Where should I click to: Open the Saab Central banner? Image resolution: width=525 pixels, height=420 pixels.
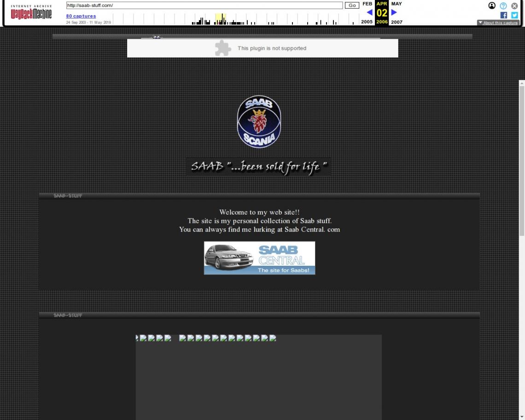(259, 258)
